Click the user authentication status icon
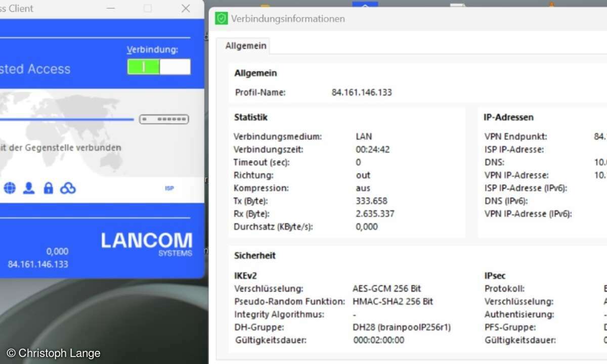The height and width of the screenshot is (364, 607). [x=29, y=189]
